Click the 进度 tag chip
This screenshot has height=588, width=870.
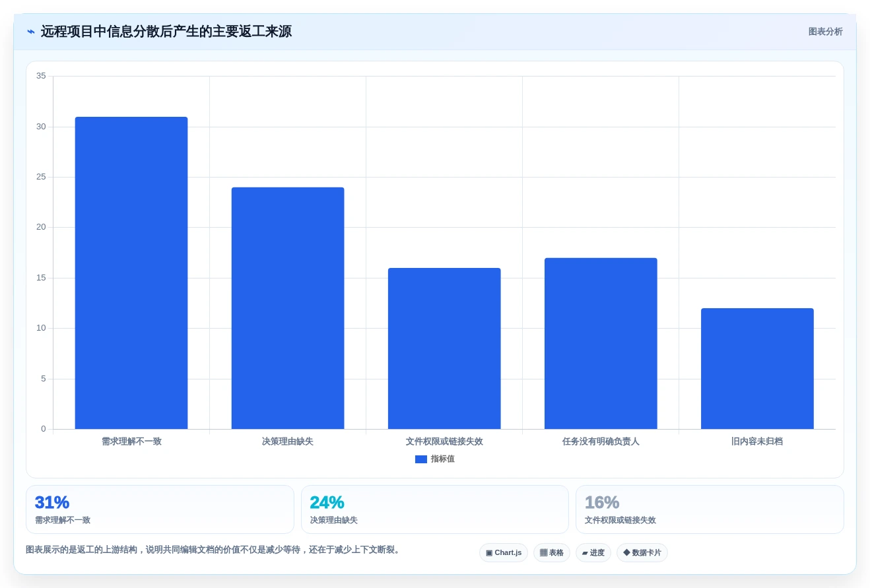click(593, 553)
